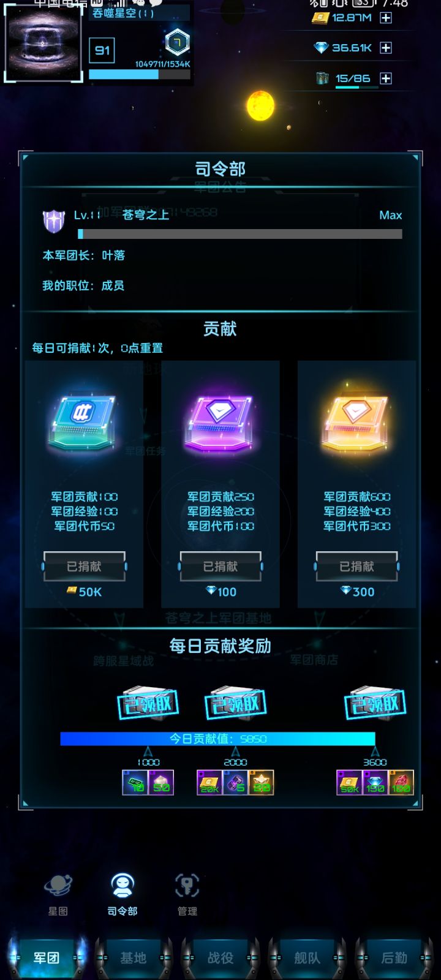Viewport: 441px width, 980px height.
Task: Tap the 3600 milestone reward items
Action: (375, 782)
